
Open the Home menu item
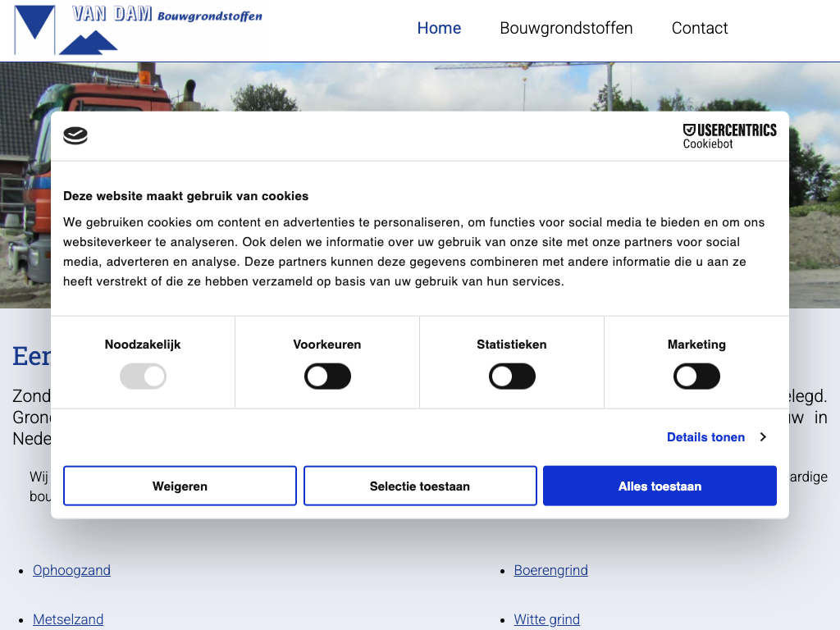439,28
